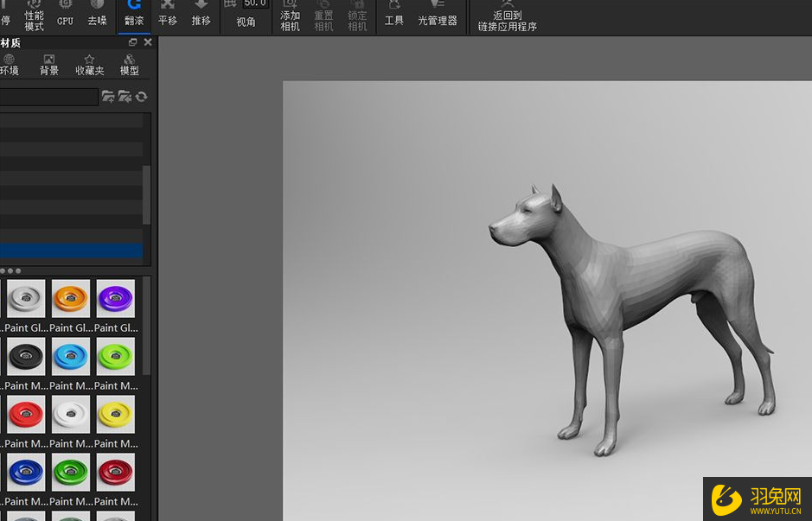Select the 翻滚 (Tumble) camera tool
This screenshot has height=521, width=812.
point(134,15)
